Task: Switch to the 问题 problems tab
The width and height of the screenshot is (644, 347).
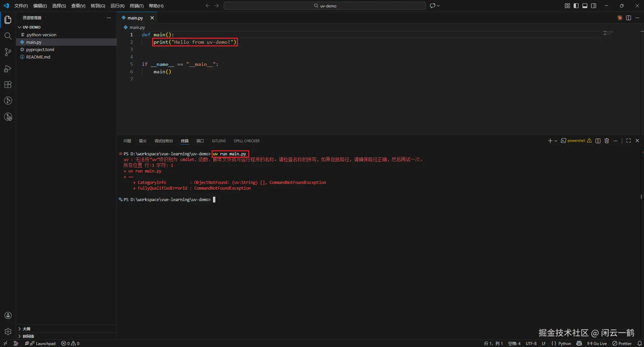Action: (x=127, y=141)
